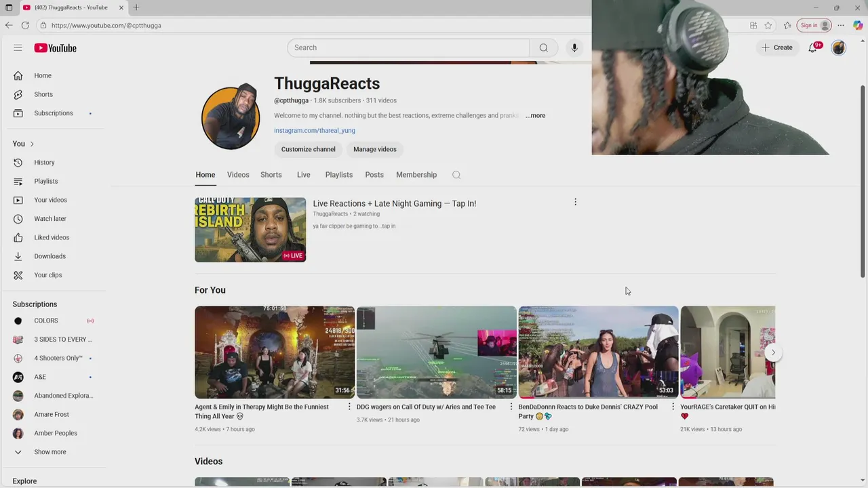Switch to the Live channel tab
868x488 pixels.
tap(303, 175)
